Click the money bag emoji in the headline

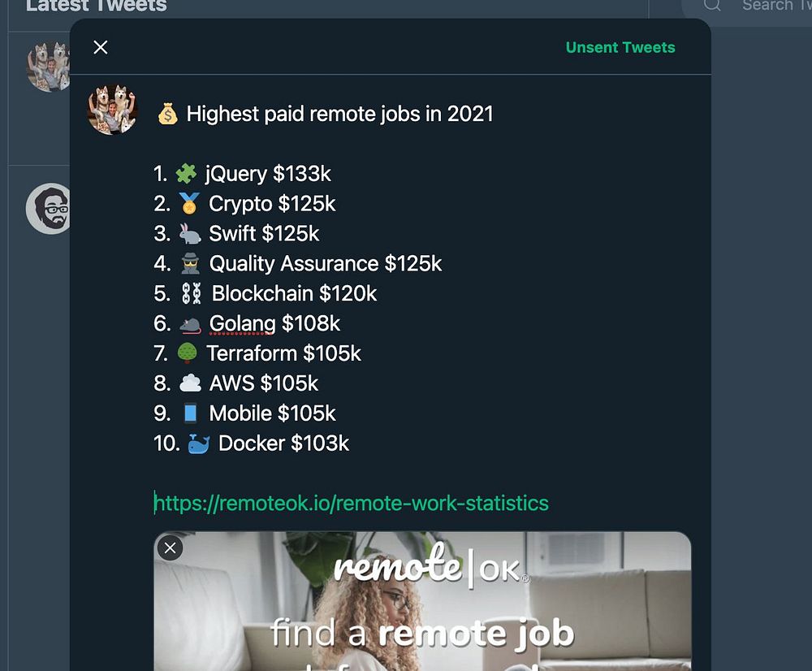[167, 114]
